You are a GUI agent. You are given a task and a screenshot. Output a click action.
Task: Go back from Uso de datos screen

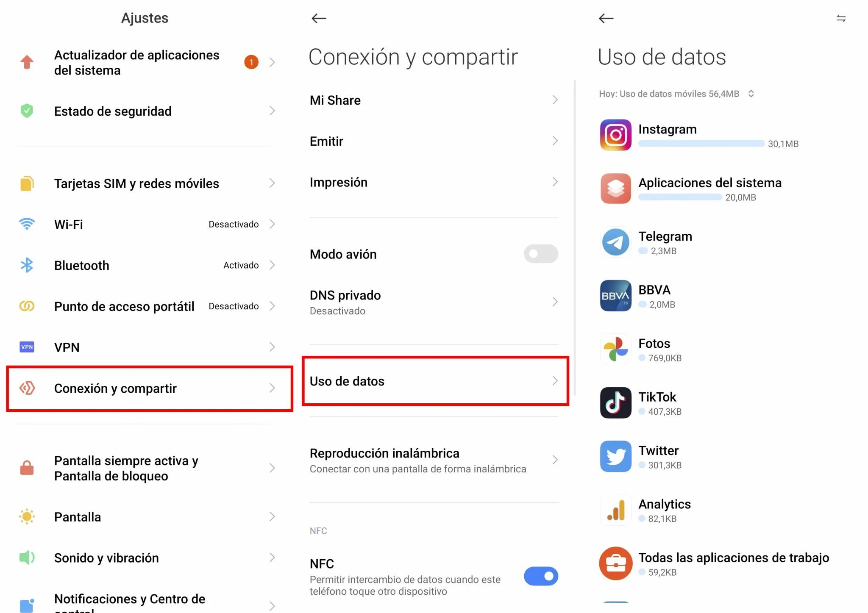point(606,18)
